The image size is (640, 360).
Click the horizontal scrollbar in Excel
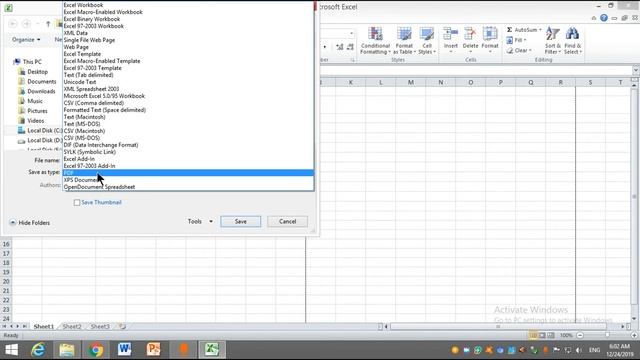[x=498, y=327]
